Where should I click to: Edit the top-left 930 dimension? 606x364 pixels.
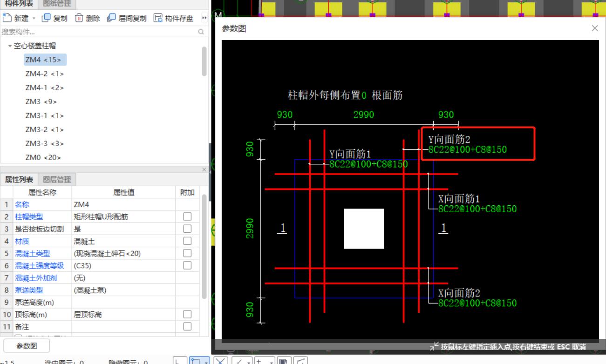285,115
